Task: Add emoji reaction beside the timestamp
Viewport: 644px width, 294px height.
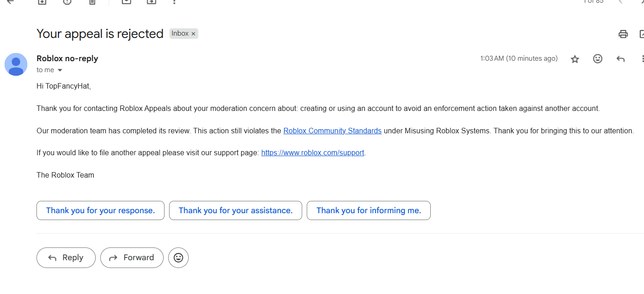Action: click(598, 59)
